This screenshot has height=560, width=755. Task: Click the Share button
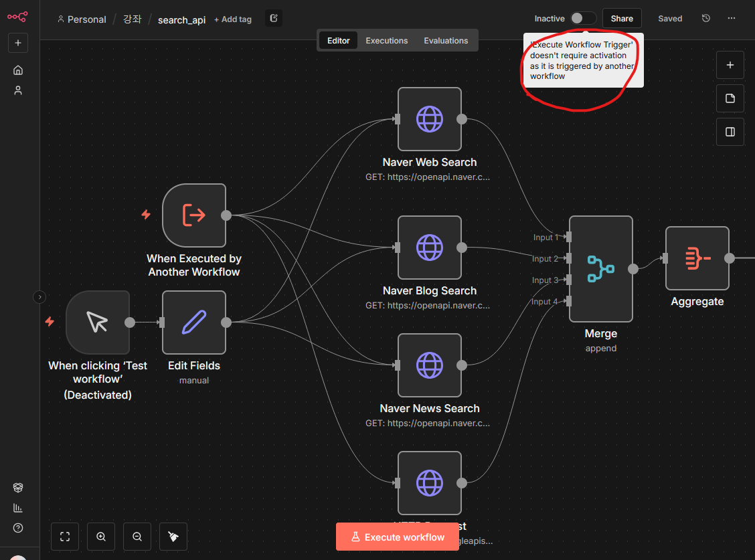tap(622, 18)
